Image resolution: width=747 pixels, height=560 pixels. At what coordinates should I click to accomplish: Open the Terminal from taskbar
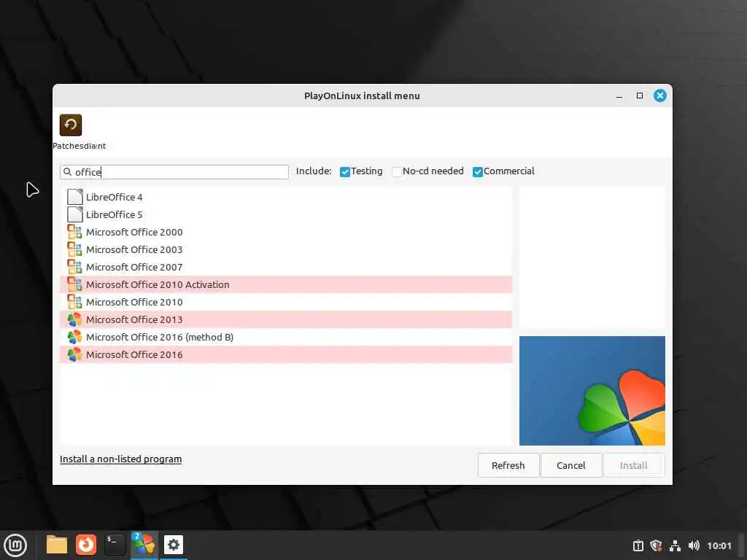(115, 545)
